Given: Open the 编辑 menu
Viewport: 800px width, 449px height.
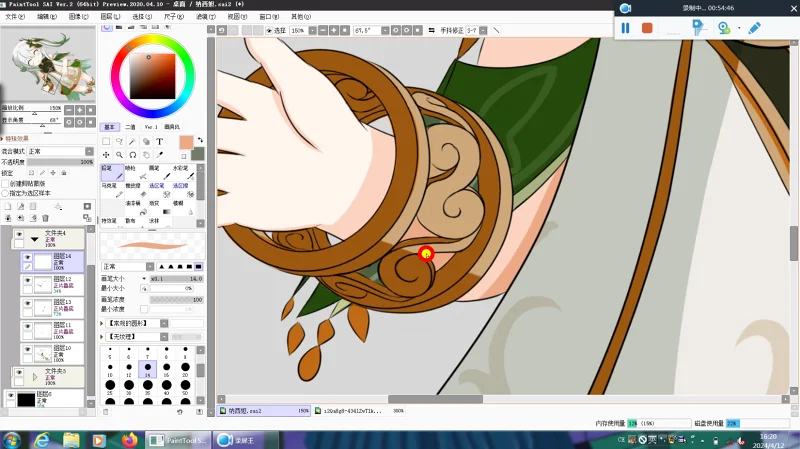Looking at the screenshot, I should point(46,17).
